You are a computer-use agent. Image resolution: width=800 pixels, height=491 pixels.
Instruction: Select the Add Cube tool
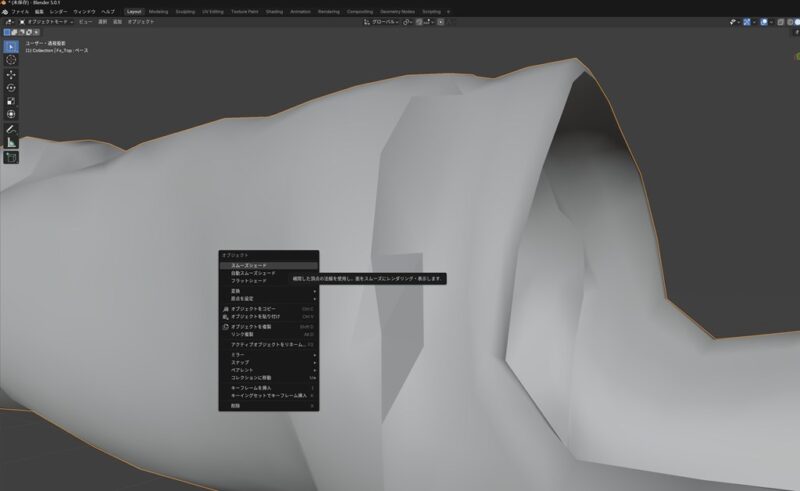pos(11,158)
